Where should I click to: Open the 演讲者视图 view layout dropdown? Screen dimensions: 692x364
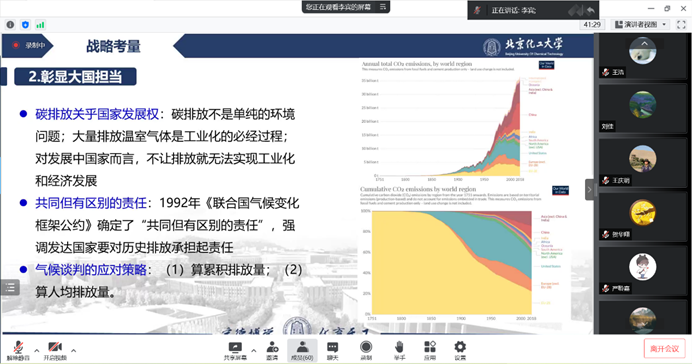coord(641,24)
